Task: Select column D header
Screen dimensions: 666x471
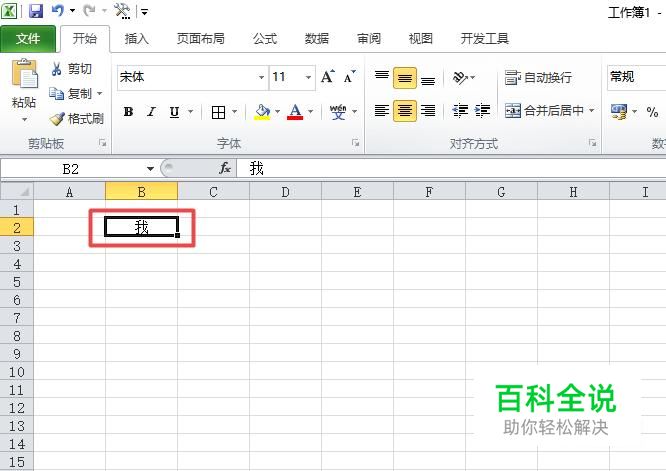Action: (285, 192)
